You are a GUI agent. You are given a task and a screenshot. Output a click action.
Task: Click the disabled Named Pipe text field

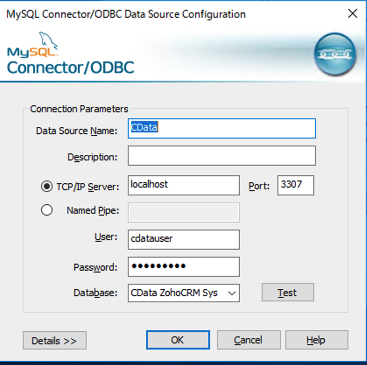[184, 212]
